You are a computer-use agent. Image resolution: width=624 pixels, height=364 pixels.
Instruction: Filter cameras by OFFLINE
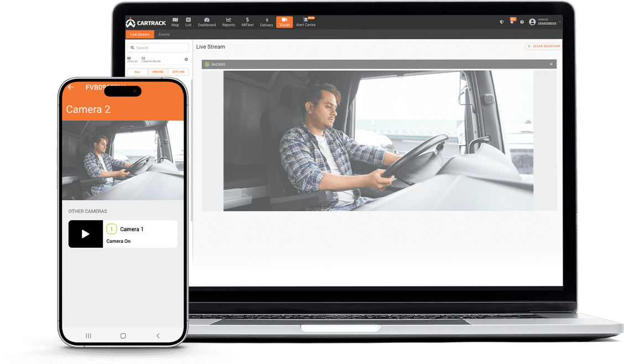click(x=178, y=72)
